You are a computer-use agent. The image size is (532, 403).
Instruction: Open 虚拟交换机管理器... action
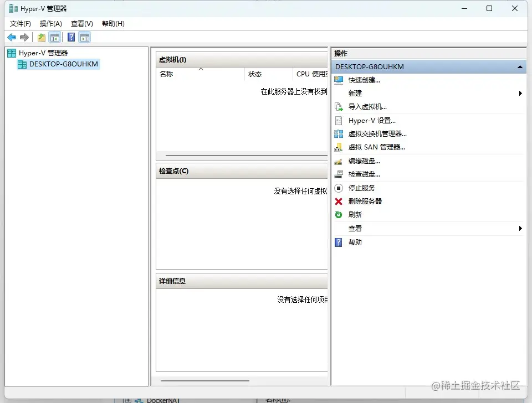click(x=377, y=134)
